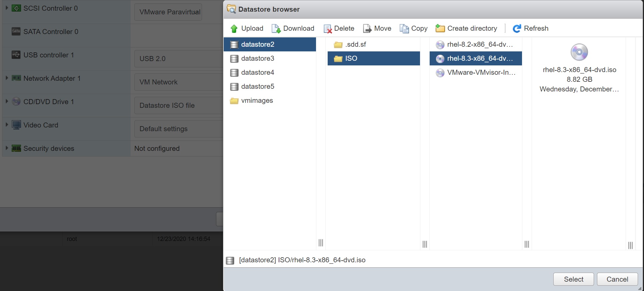
Task: Refresh the datastore browser
Action: [531, 28]
